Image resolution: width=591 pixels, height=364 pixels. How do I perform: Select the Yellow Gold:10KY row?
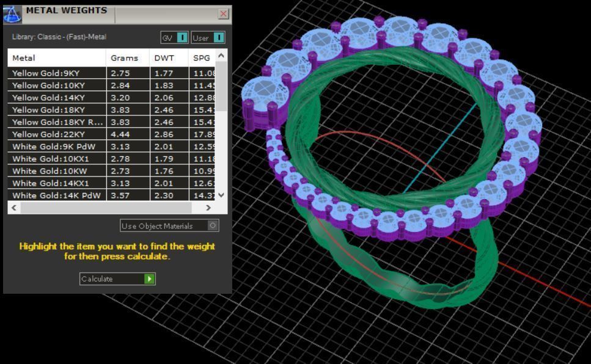pos(112,85)
